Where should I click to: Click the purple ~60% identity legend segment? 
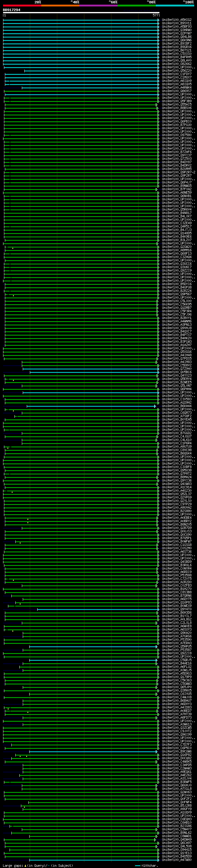pos(99,6)
